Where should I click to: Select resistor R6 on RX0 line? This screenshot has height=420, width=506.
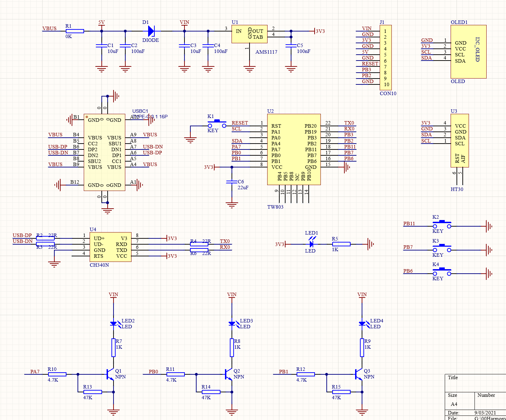click(199, 250)
